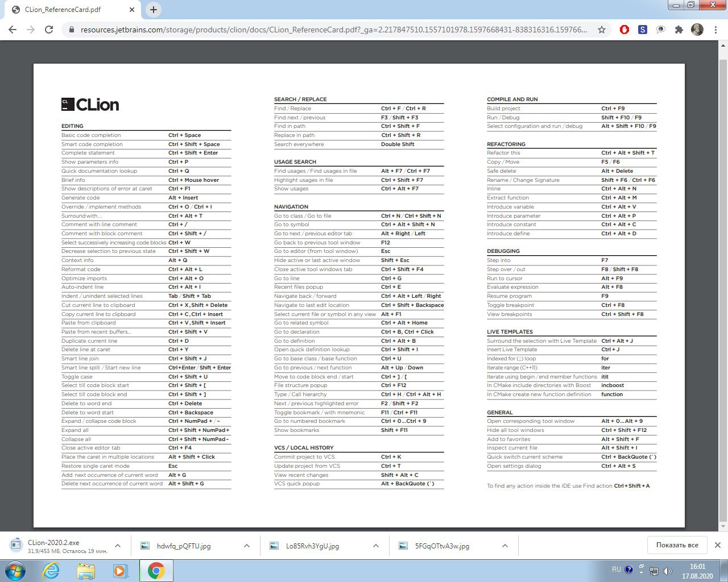
Task: Click the red Opera-style extension icon
Action: [x=624, y=30]
